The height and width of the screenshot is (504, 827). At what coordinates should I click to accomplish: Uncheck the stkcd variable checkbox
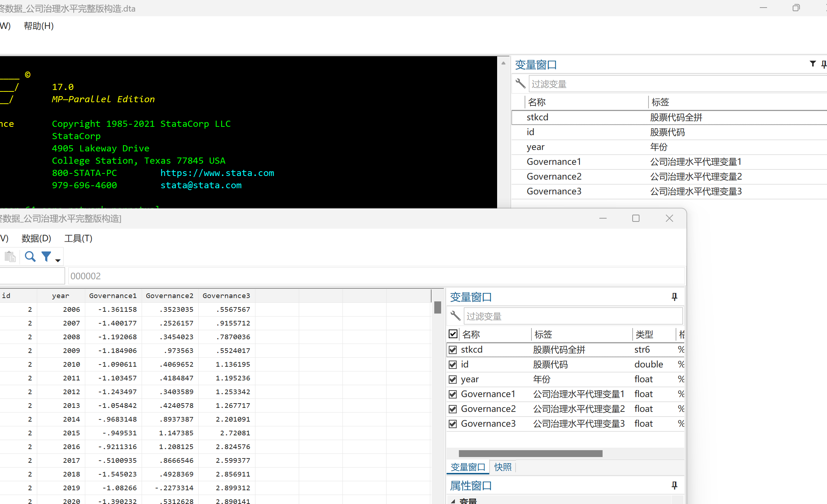453,350
